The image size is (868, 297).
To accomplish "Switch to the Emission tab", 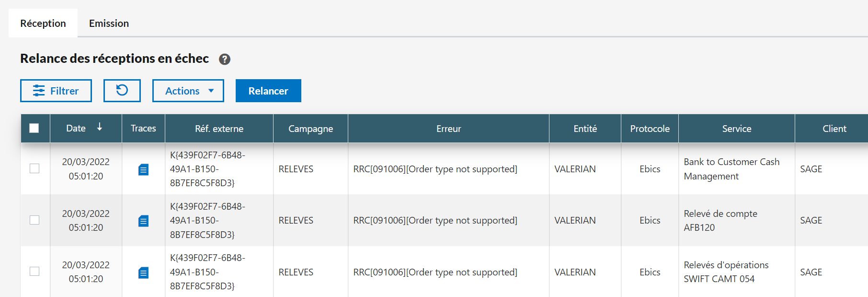I will pos(109,24).
